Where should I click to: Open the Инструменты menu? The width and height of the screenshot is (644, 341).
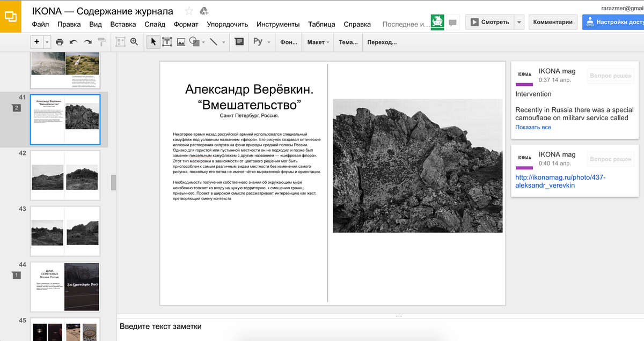coord(278,24)
